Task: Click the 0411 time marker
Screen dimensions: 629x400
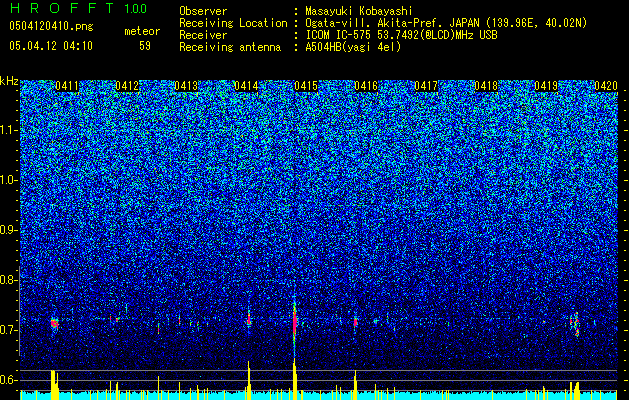Action: pyautogui.click(x=67, y=86)
